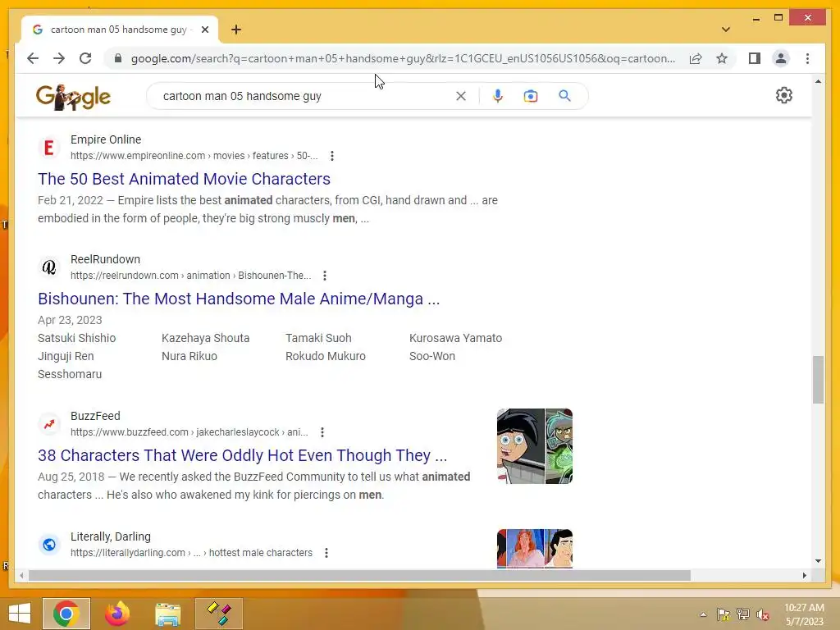Click the Jinguji Ren sitelink

(66, 356)
